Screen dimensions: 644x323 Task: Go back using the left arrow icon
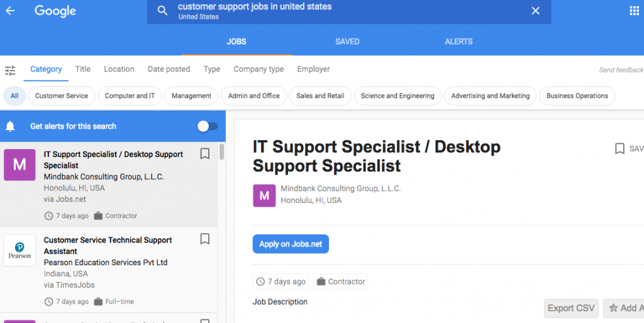coord(10,11)
